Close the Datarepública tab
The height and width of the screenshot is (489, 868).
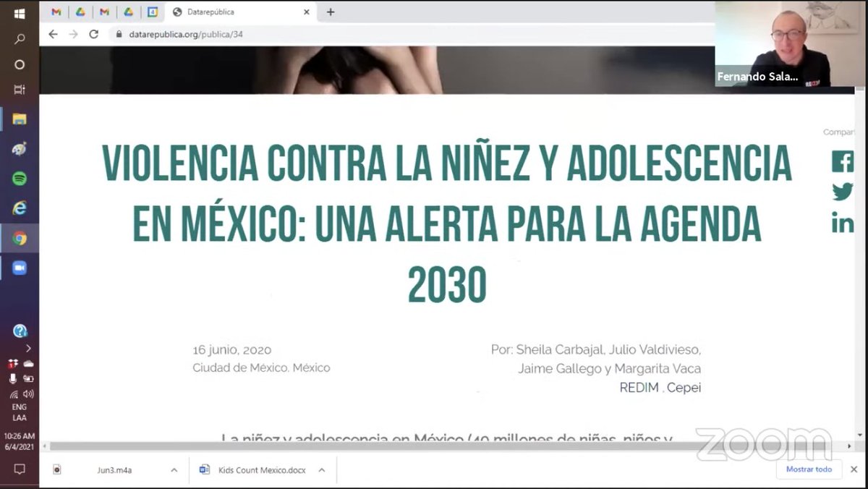click(307, 12)
